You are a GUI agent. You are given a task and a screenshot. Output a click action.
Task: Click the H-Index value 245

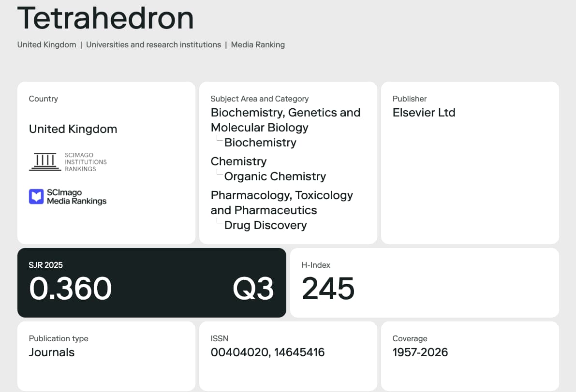coord(328,289)
